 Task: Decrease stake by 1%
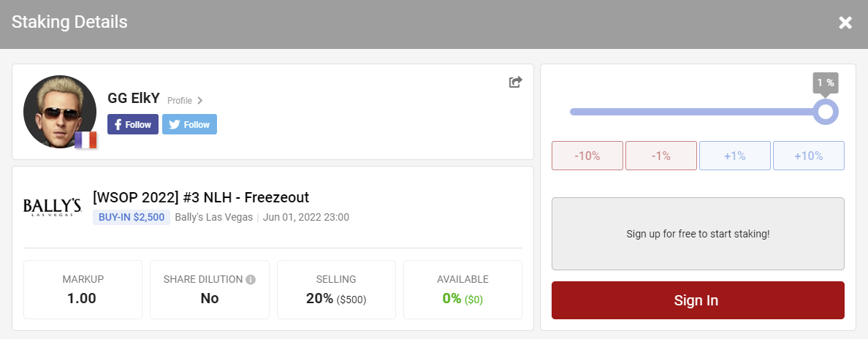[660, 156]
